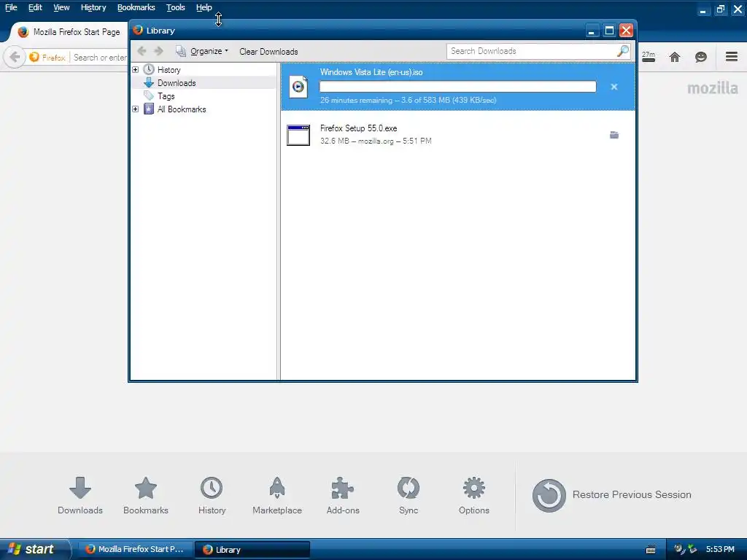
Task: Click the safely remove hardware tray icon
Action: pos(692,549)
